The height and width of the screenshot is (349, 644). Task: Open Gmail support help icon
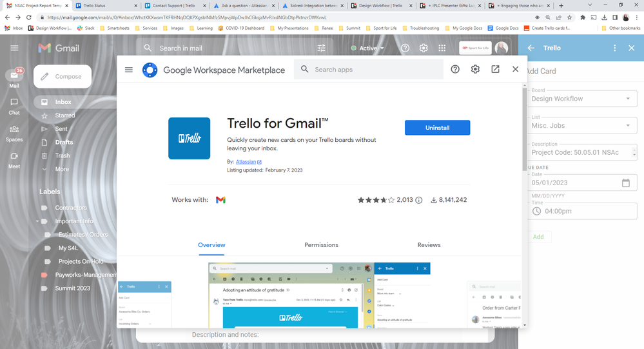405,48
